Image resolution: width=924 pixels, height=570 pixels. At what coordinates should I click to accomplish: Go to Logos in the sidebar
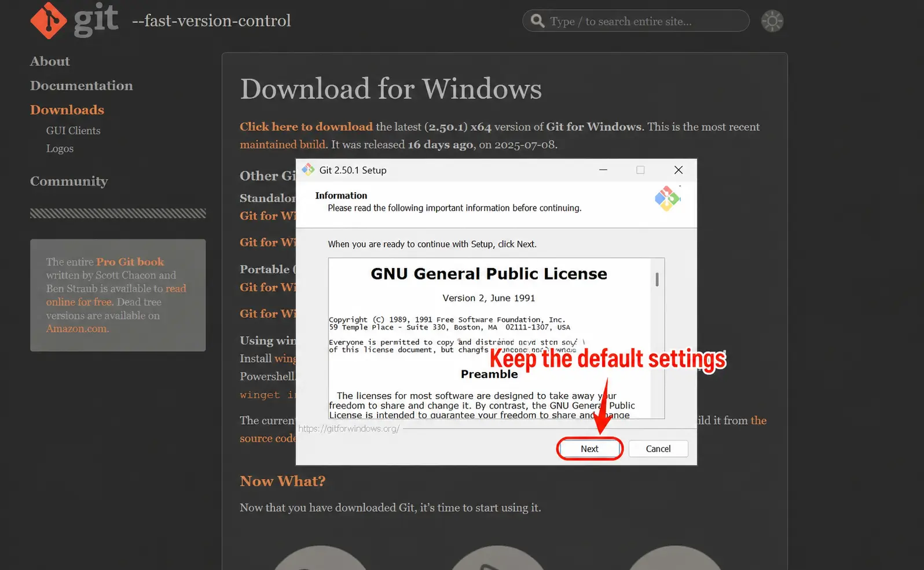[x=60, y=149]
